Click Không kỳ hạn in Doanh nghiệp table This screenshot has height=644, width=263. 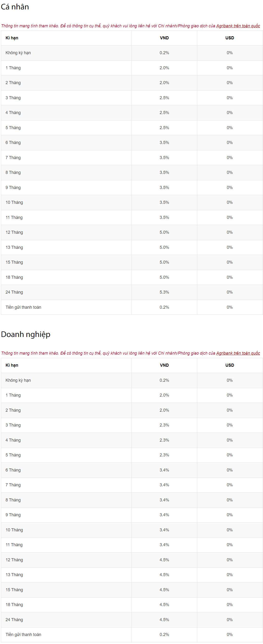point(18,380)
